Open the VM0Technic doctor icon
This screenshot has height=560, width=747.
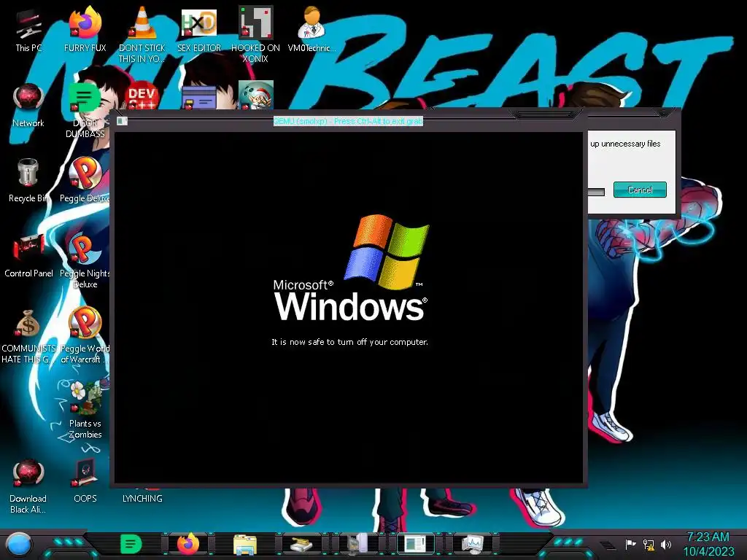(311, 31)
